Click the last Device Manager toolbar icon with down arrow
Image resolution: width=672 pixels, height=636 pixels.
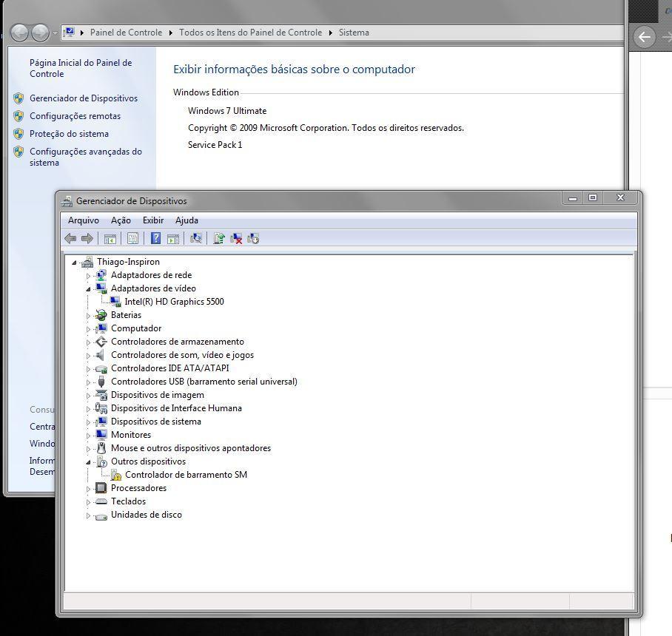tap(253, 239)
